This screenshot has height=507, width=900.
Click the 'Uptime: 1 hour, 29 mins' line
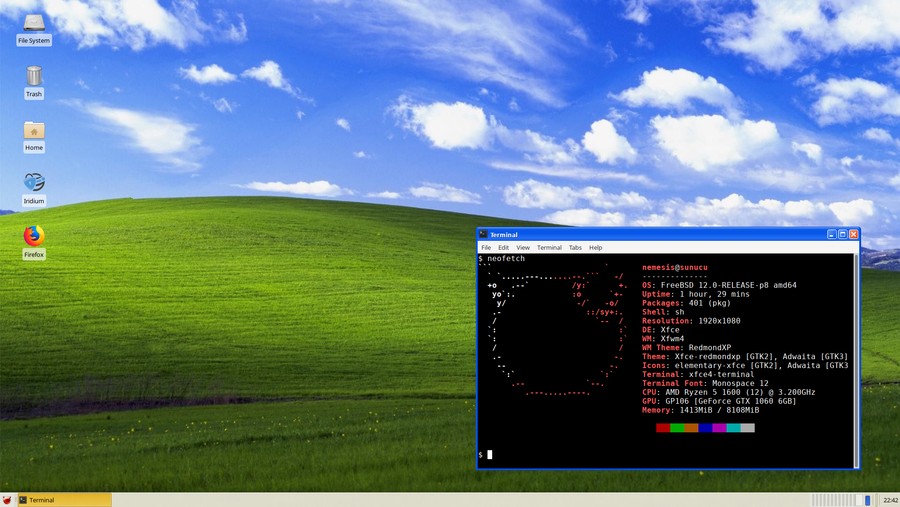pyautogui.click(x=696, y=294)
